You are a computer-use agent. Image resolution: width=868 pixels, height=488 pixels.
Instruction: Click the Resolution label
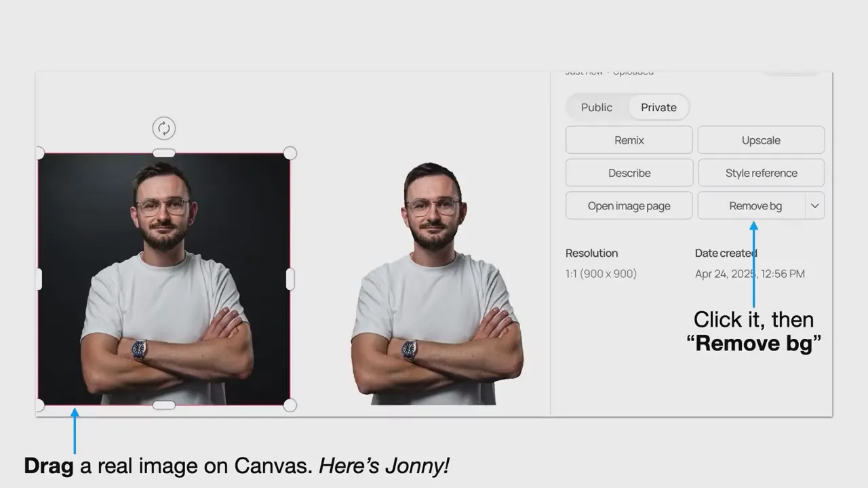(591, 253)
